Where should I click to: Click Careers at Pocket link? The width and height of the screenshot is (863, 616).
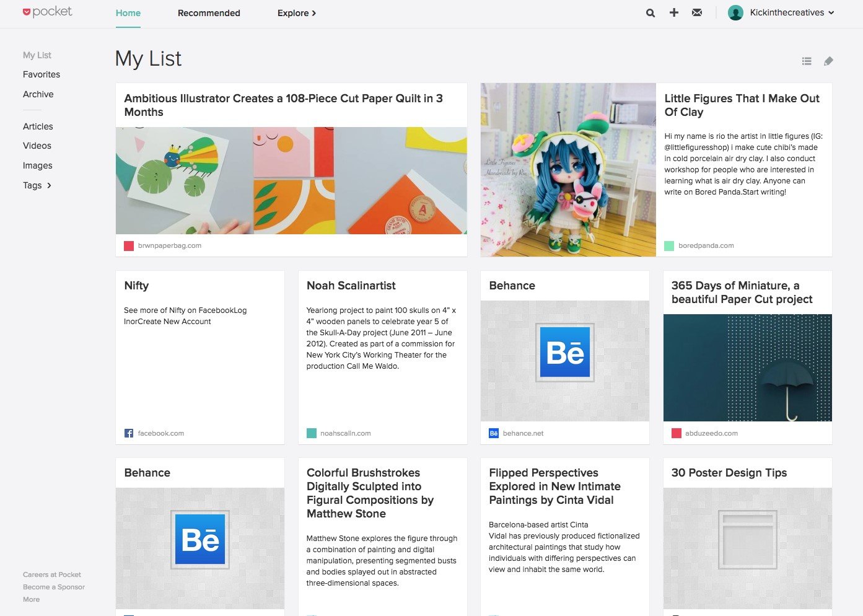[x=52, y=574]
